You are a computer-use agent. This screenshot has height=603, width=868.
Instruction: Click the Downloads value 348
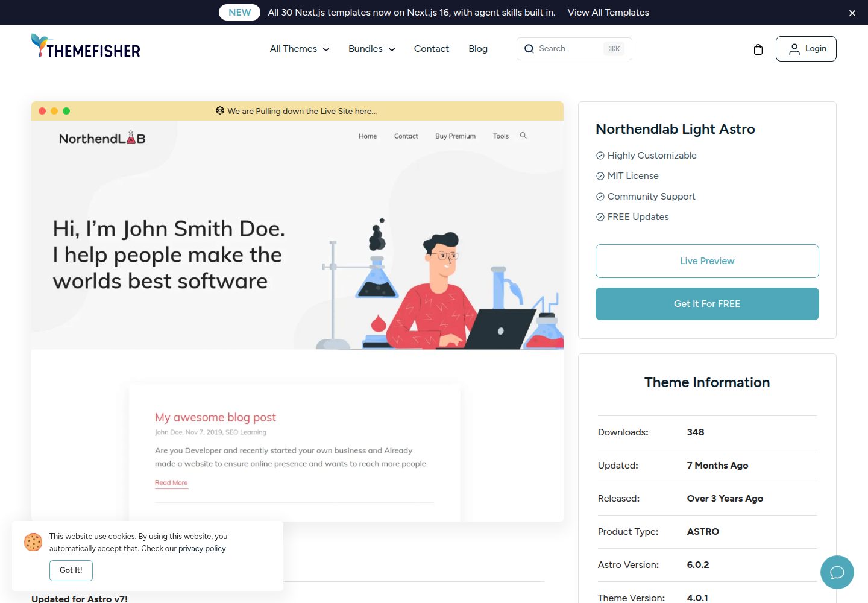click(x=696, y=432)
